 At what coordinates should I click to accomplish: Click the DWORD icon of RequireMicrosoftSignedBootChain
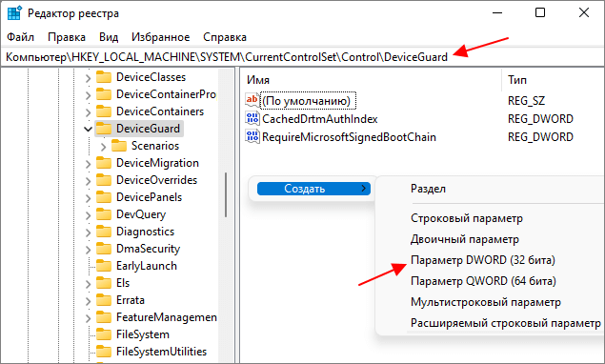coord(252,136)
